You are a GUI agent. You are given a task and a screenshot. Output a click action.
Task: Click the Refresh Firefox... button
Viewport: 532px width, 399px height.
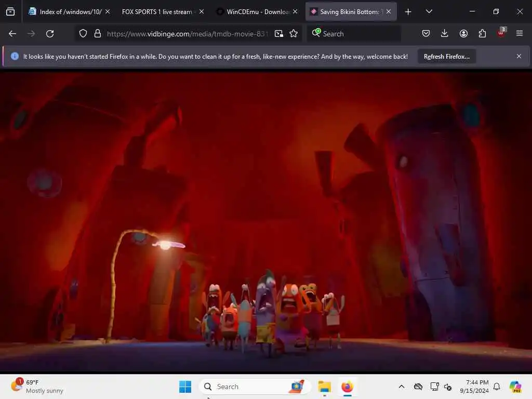(446, 56)
